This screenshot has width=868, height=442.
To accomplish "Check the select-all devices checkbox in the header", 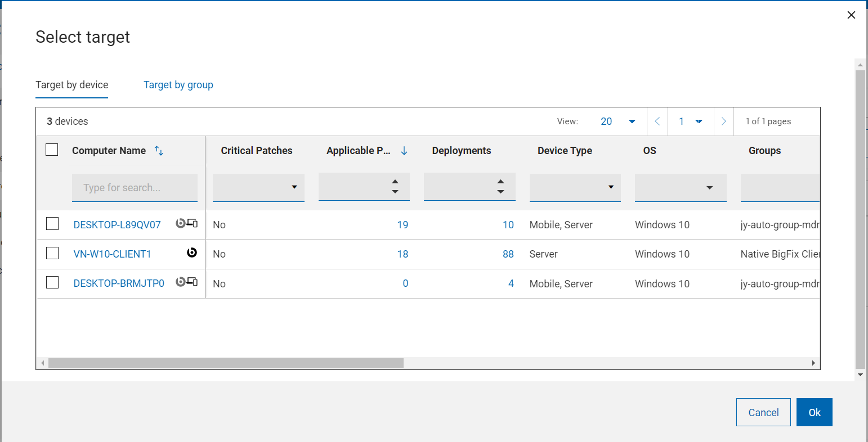I will point(52,150).
